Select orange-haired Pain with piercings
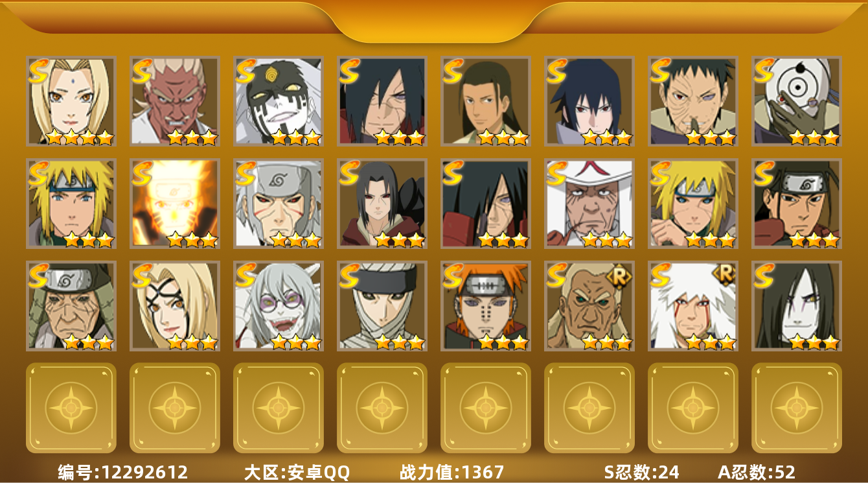This screenshot has height=483, width=868. pyautogui.click(x=485, y=305)
